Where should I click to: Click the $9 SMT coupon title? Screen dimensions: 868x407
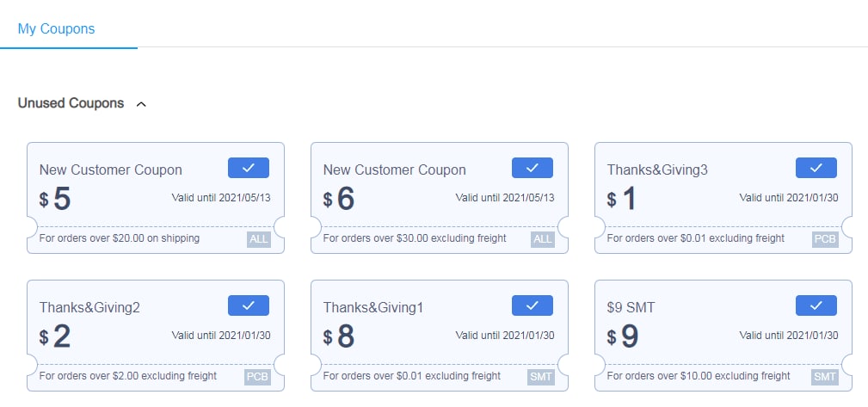pos(631,307)
